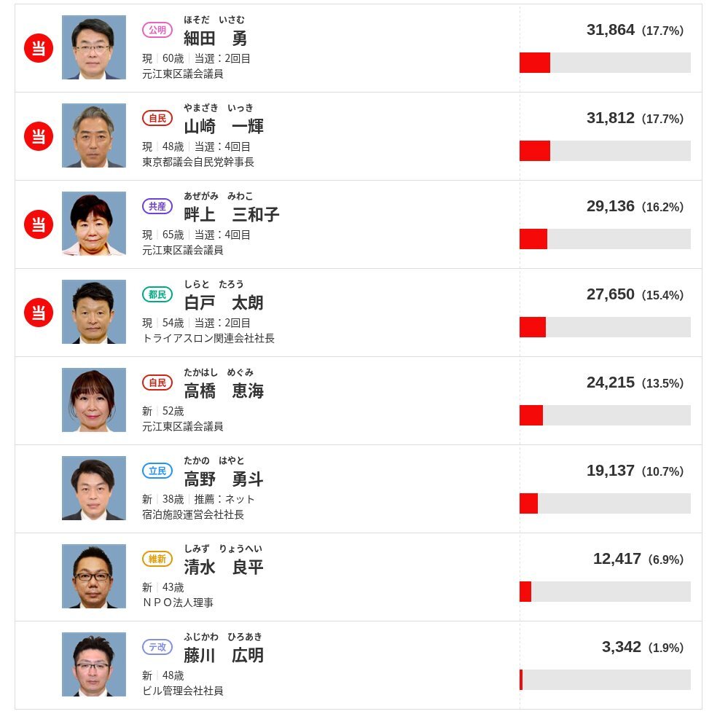Click the 29,136 vote count
The image size is (728, 722).
tap(610, 206)
